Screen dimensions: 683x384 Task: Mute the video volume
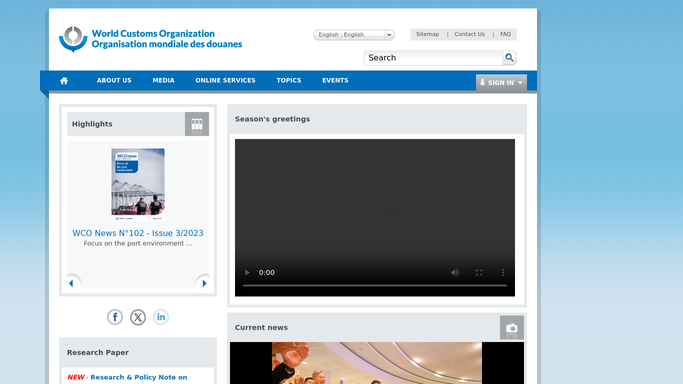[x=455, y=273]
